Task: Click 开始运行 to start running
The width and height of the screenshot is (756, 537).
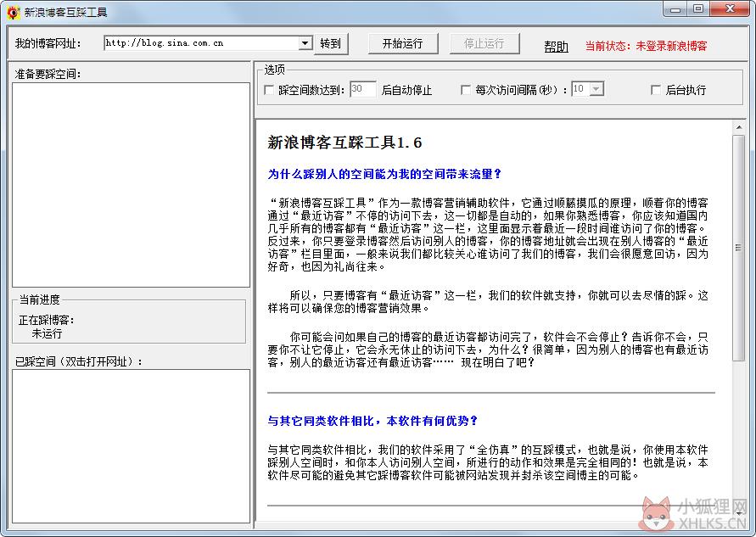Action: coord(402,44)
